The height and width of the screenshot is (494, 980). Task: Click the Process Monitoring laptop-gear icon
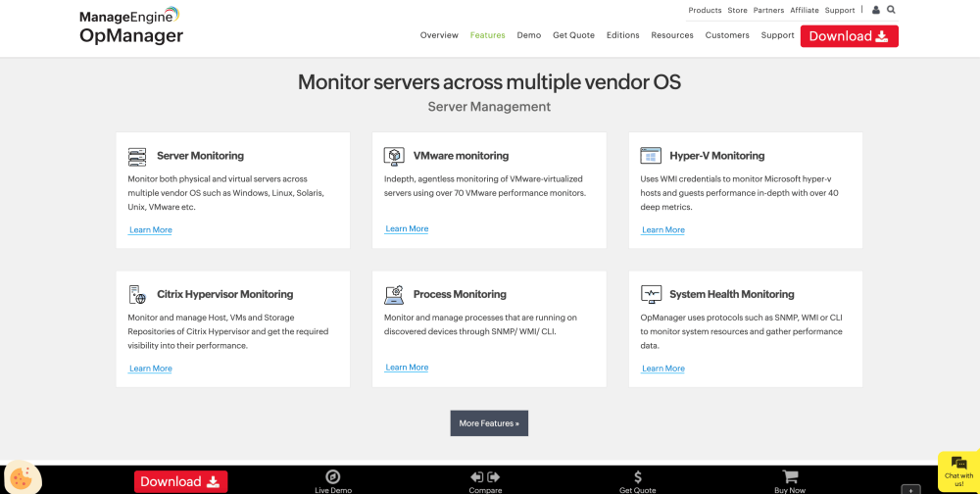[x=394, y=294]
